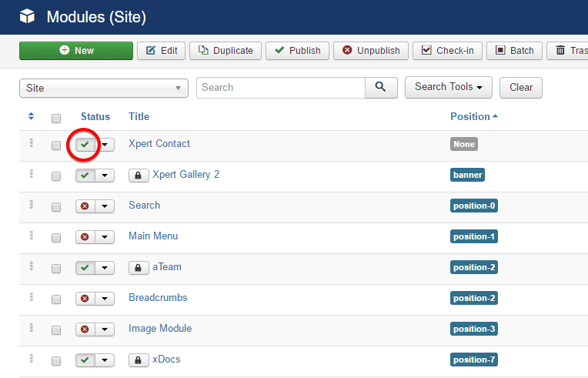The height and width of the screenshot is (378, 588).
Task: Open status dropdown arrow for aTeam row
Action: pos(105,268)
